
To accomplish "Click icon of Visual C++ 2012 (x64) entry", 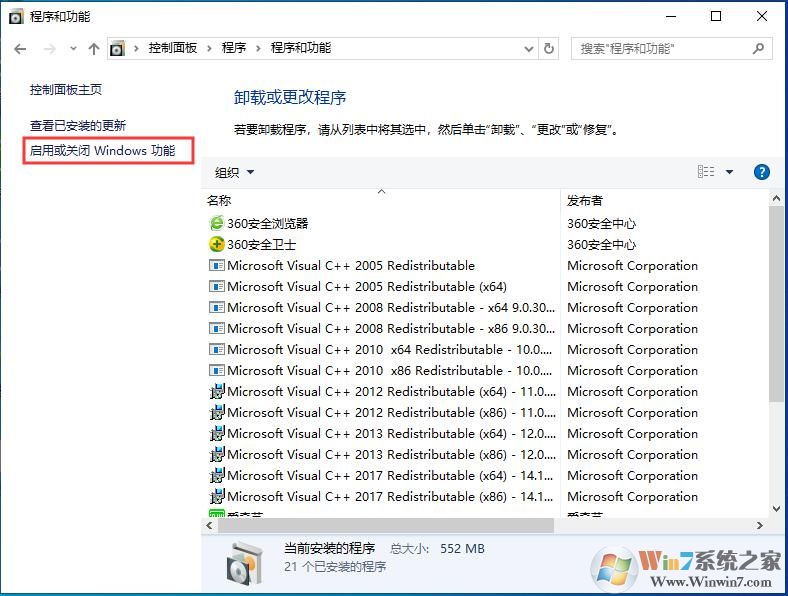I will [x=216, y=391].
